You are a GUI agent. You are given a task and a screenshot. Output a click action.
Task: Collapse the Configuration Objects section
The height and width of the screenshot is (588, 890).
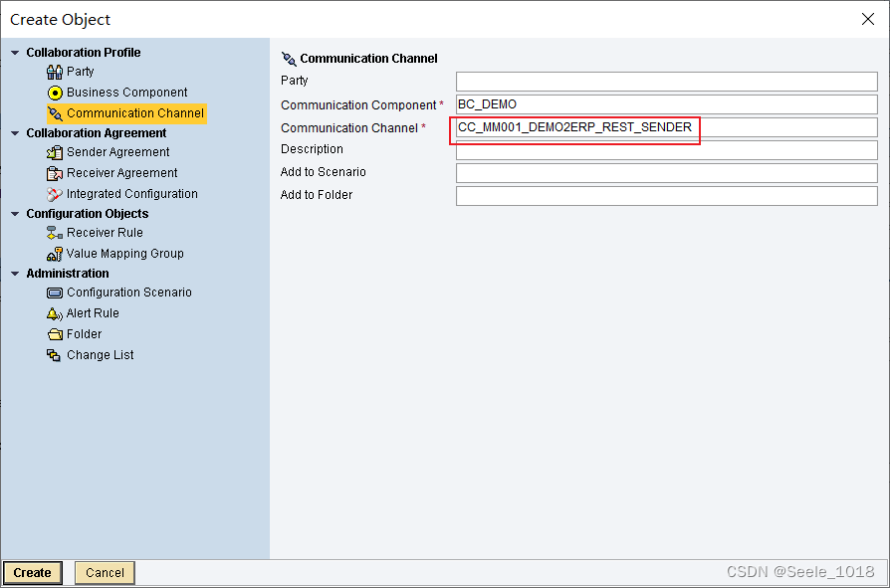tap(15, 214)
